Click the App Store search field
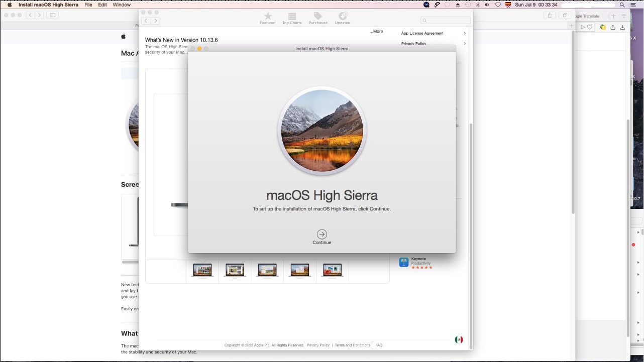 [446, 21]
